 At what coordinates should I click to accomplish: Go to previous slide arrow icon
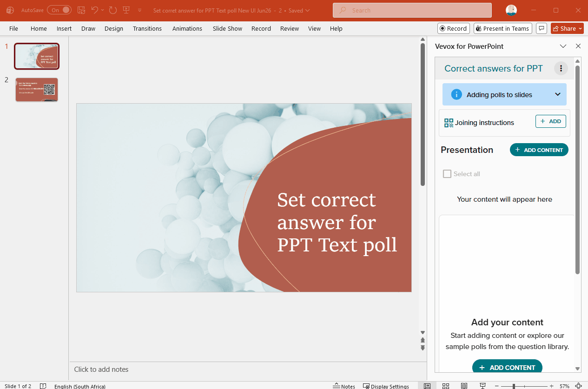click(x=423, y=340)
